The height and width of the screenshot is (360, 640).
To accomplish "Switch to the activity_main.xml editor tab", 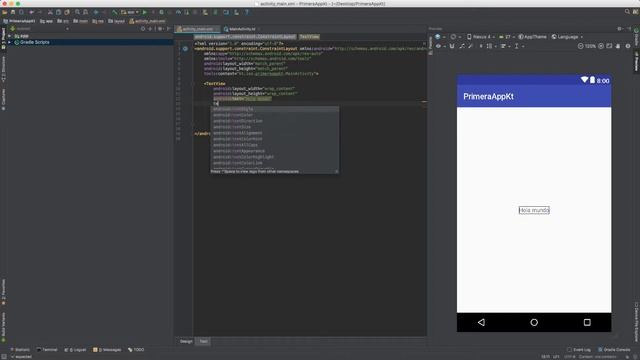I will tap(198, 29).
